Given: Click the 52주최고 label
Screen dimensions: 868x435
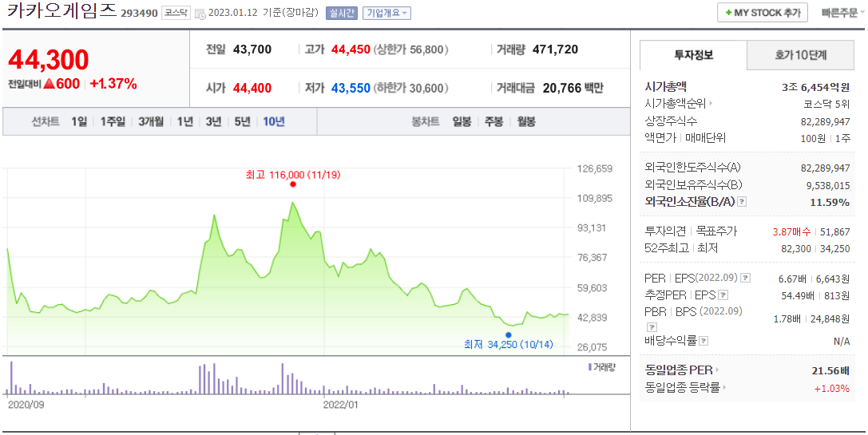Looking at the screenshot, I should pos(666,248).
